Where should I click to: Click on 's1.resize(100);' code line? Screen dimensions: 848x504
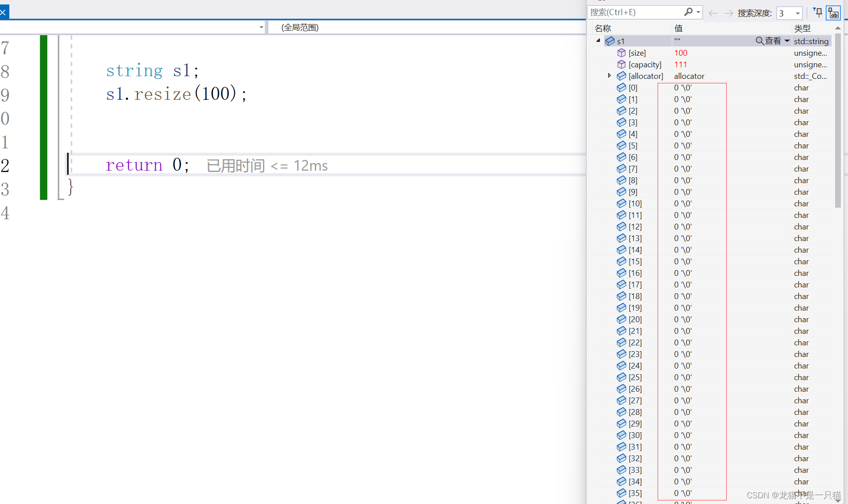point(176,94)
